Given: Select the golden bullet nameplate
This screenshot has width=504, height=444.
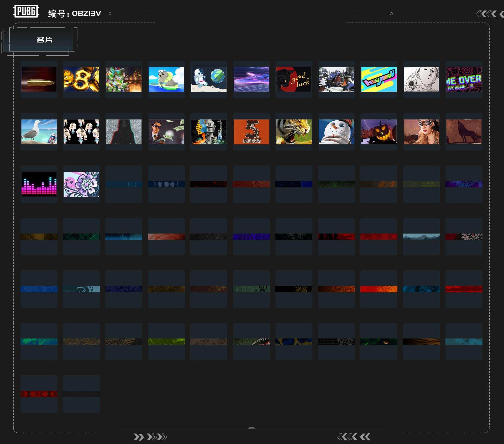Looking at the screenshot, I should [x=39, y=79].
